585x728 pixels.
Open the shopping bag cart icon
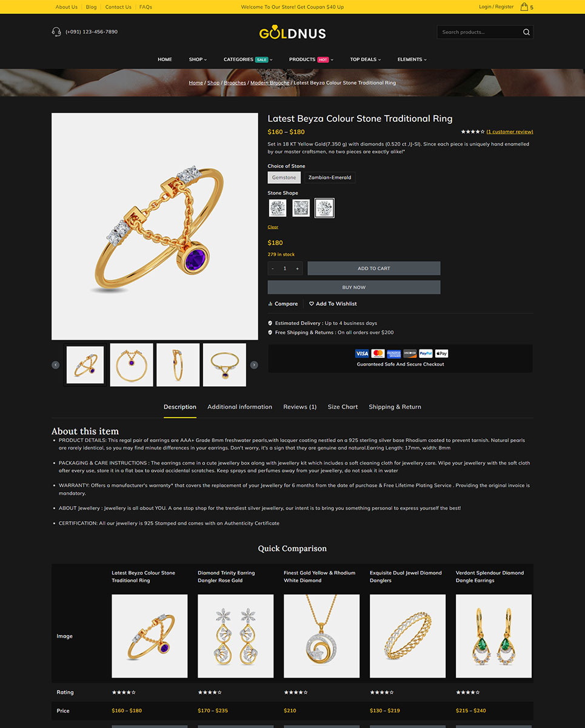pyautogui.click(x=524, y=7)
